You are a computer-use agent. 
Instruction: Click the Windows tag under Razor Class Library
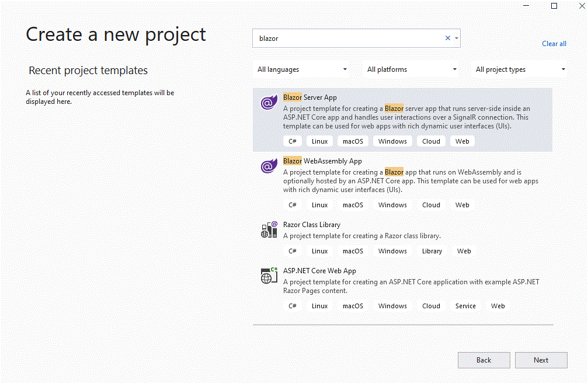click(x=392, y=251)
